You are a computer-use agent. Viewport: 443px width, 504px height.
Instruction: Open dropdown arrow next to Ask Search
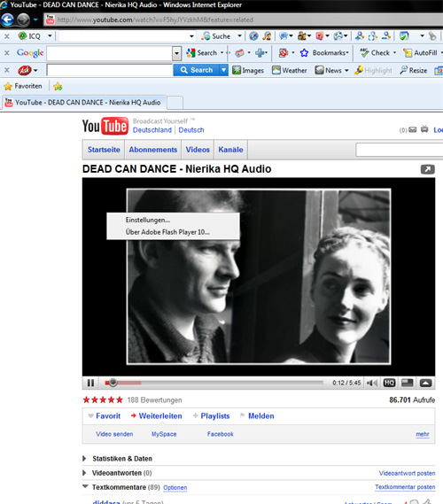(x=224, y=70)
